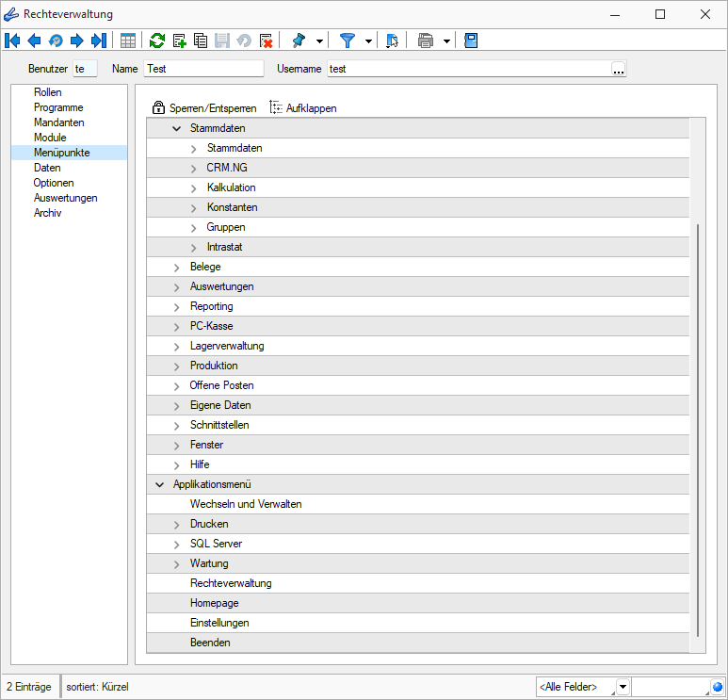Expand the CRM.NG subnode
Screen dimensions: 728x700
(x=193, y=168)
